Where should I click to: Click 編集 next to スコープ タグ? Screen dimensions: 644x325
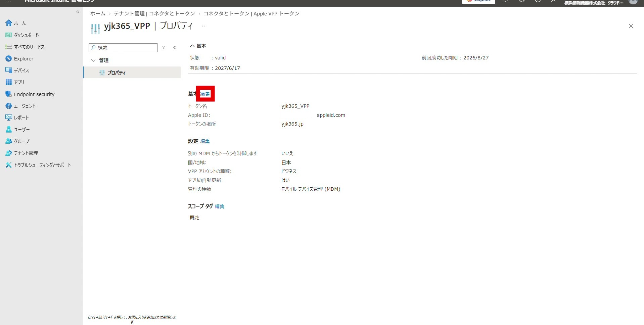coord(220,206)
